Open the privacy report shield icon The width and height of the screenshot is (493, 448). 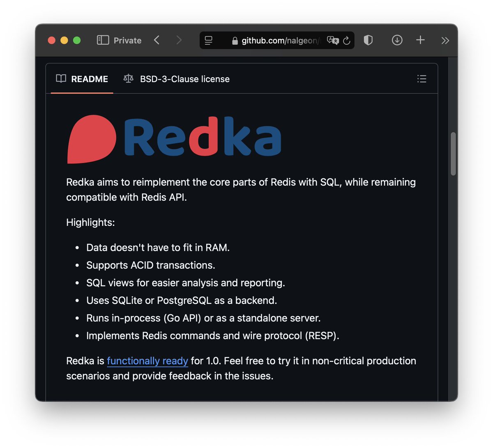point(368,40)
